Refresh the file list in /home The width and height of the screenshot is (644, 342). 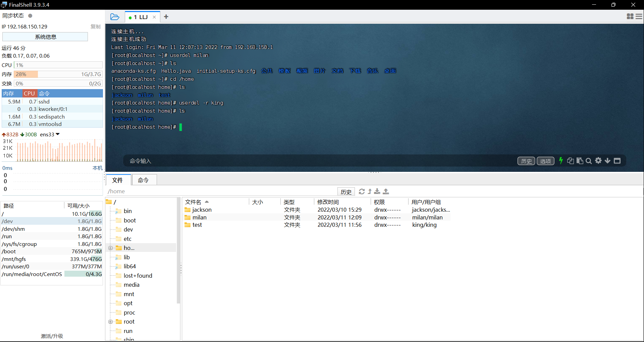362,191
